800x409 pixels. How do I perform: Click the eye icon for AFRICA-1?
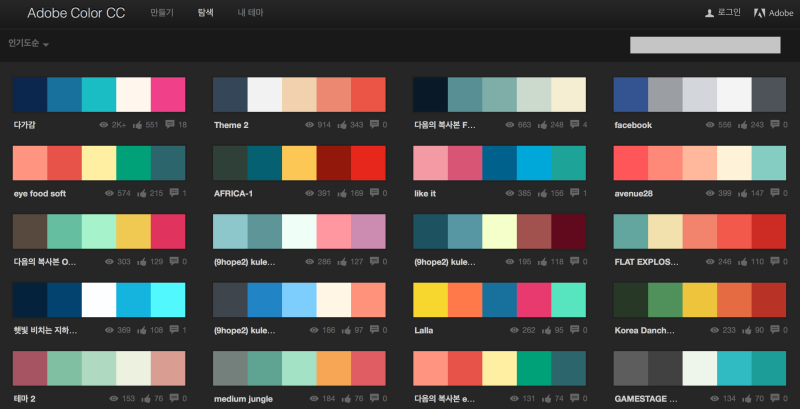tap(309, 193)
